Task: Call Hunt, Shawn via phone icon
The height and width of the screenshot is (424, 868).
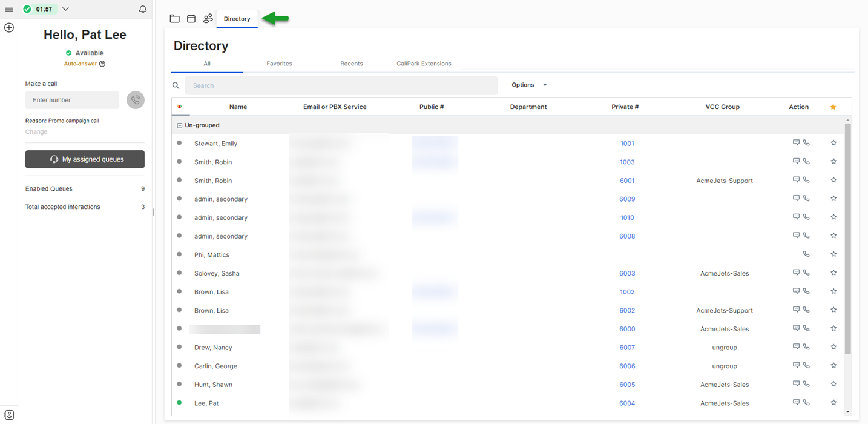Action: click(806, 384)
